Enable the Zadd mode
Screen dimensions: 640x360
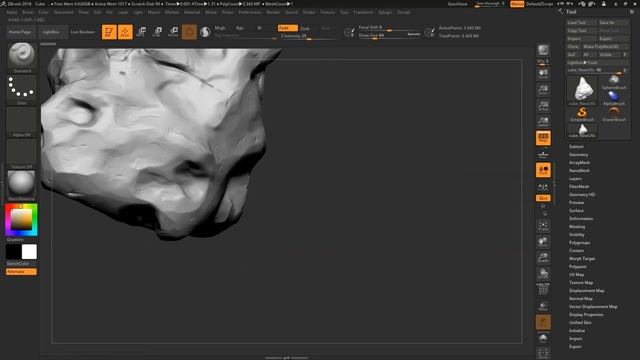288,28
